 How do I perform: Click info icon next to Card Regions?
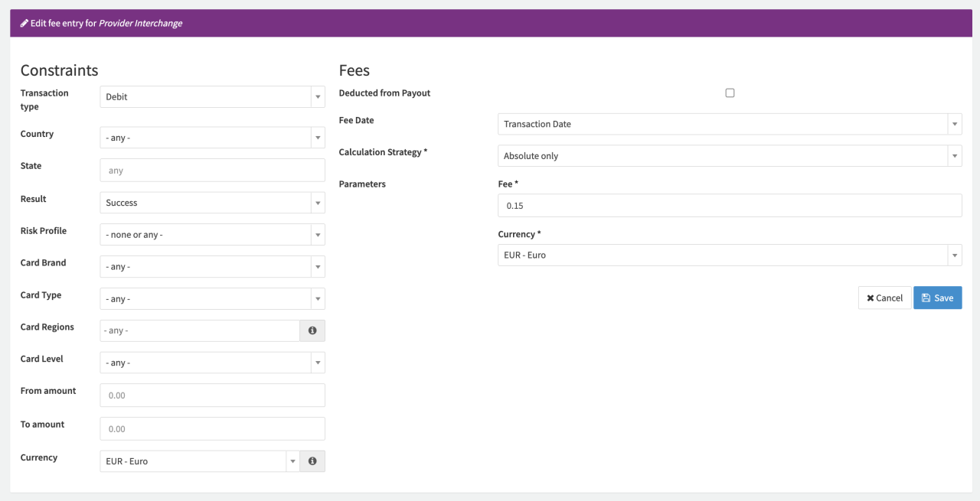[x=312, y=330]
